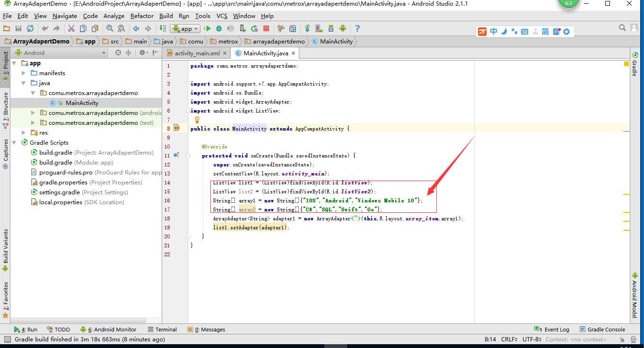Screen dimensions: 644x348
Task: Click the Search Everywhere magnifier icon
Action: tap(623, 28)
